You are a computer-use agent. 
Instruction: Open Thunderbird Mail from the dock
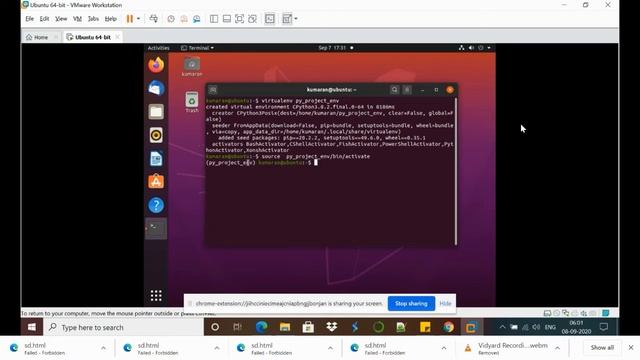click(x=156, y=88)
